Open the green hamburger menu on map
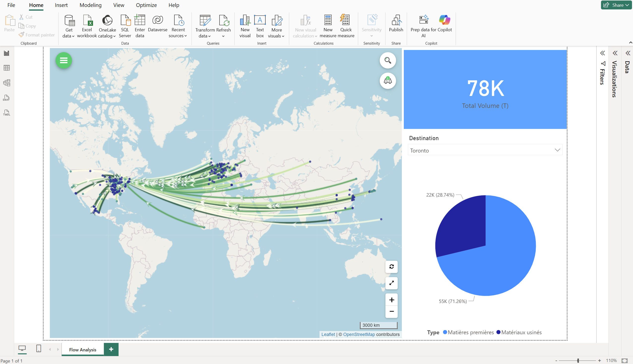Viewport: 633px width, 364px height. (x=63, y=60)
